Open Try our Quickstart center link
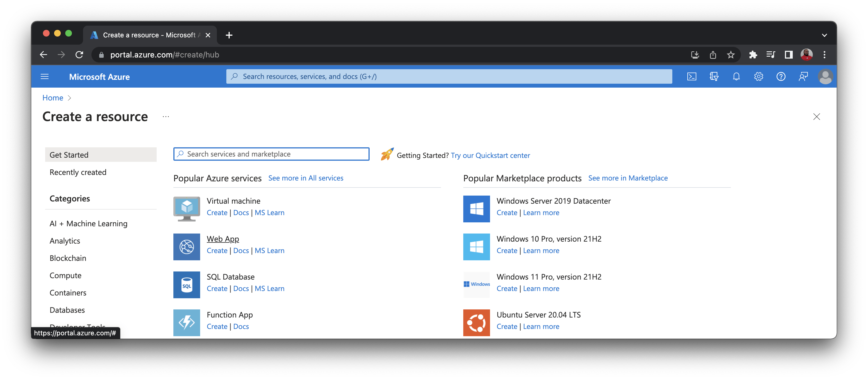 click(490, 155)
